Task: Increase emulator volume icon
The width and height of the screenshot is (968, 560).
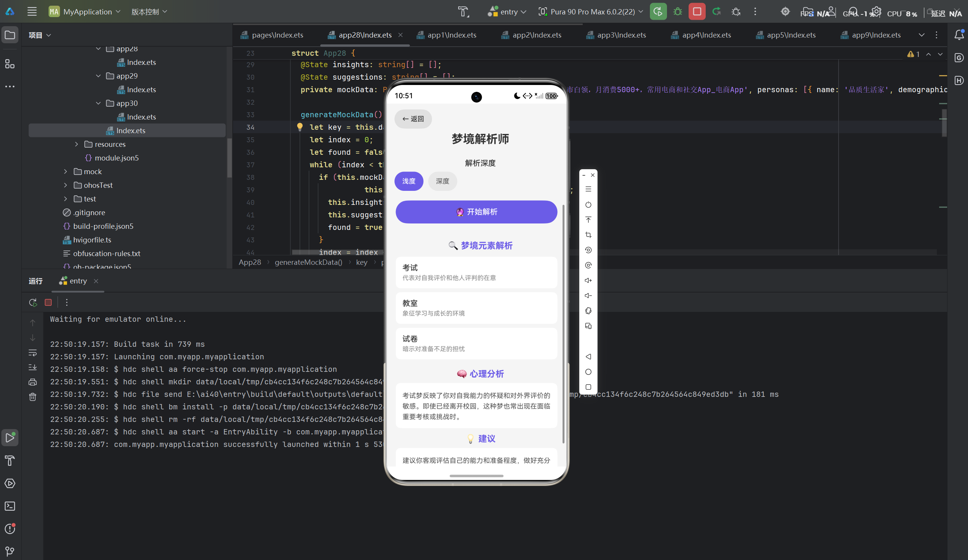Action: pos(588,281)
